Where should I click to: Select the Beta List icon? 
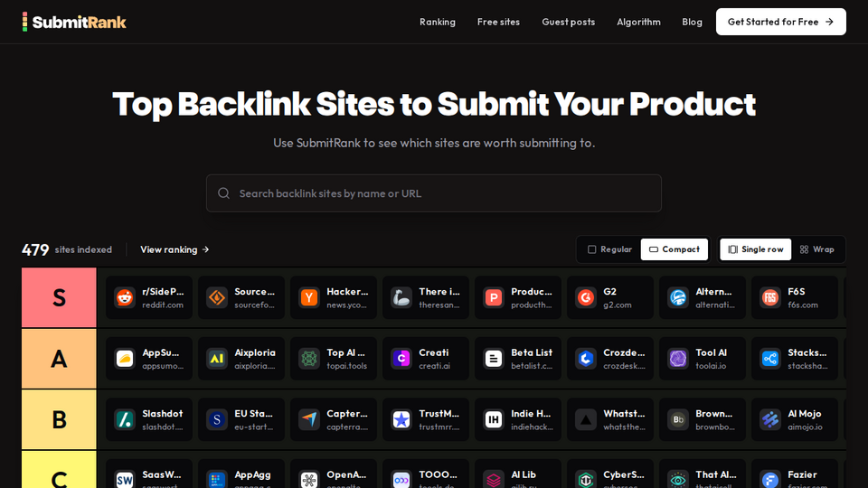[x=494, y=359]
